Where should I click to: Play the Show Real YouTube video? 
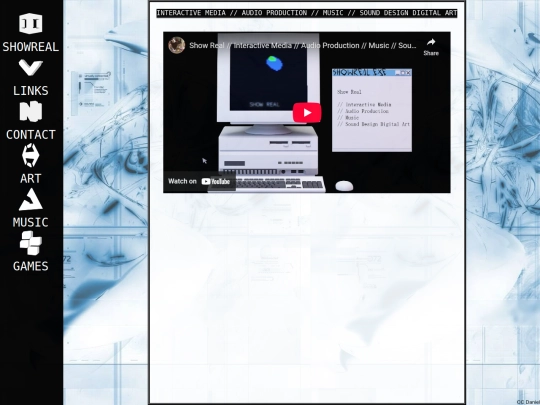coord(307,113)
